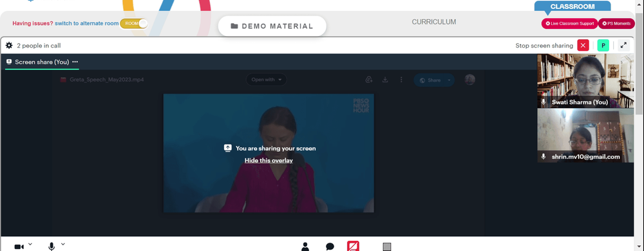The width and height of the screenshot is (644, 251).
Task: Open camera options chevron
Action: pos(30,245)
